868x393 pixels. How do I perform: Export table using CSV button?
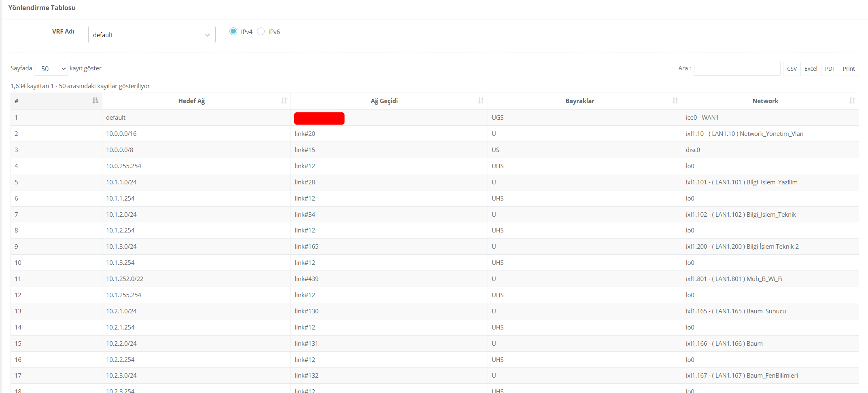[792, 69]
